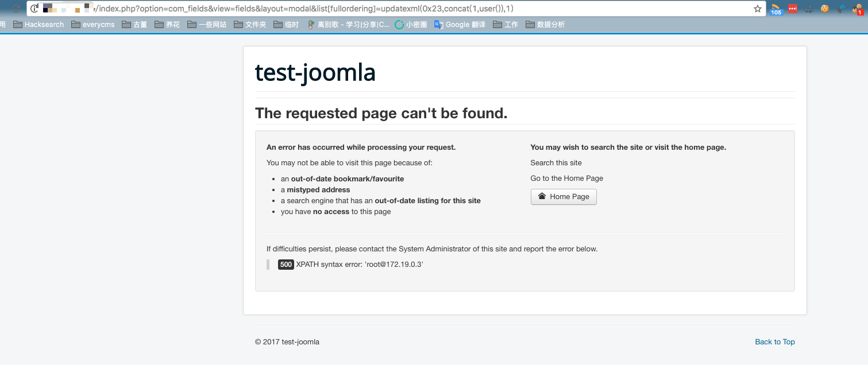Expand the Hacksearch bookmarks folder
The image size is (868, 365).
tap(38, 25)
